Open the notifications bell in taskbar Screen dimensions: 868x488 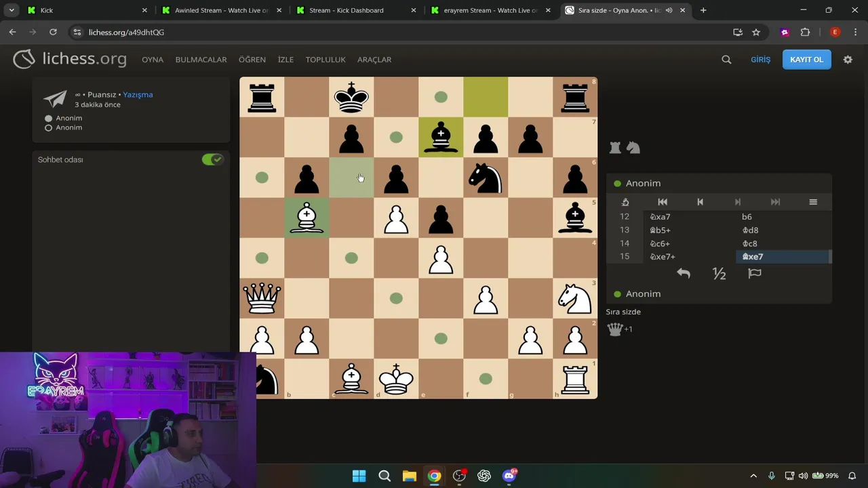pyautogui.click(x=852, y=476)
